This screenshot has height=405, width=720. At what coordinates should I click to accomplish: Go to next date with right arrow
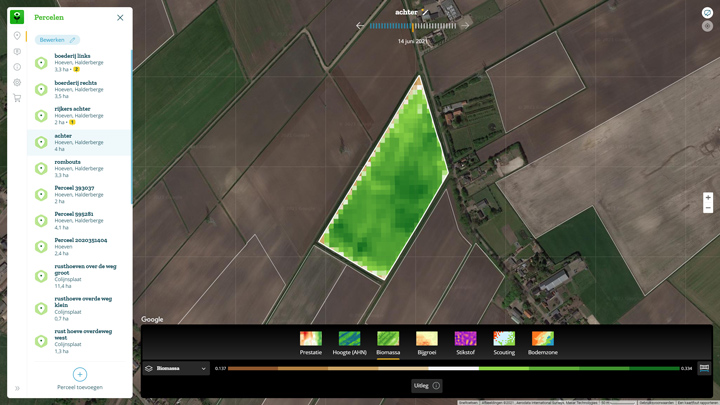click(465, 26)
